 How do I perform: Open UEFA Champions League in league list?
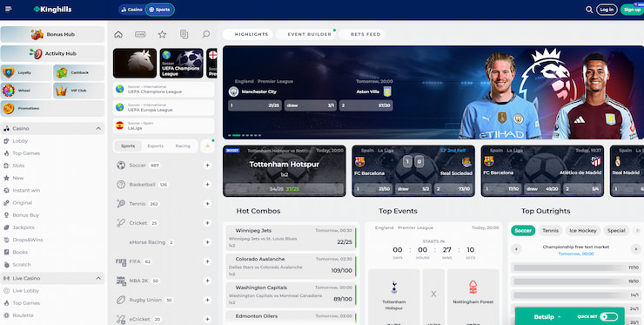[164, 89]
